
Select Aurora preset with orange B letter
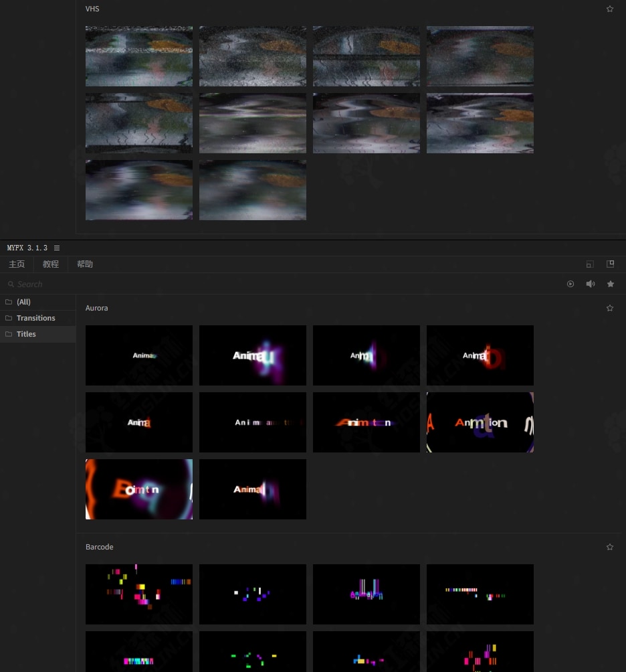click(x=139, y=489)
